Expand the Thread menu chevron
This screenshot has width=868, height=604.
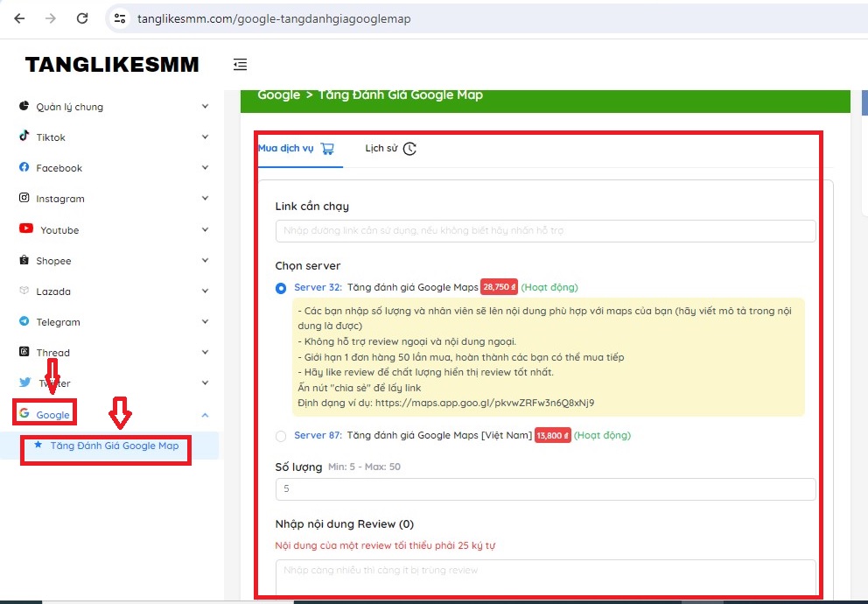click(205, 352)
